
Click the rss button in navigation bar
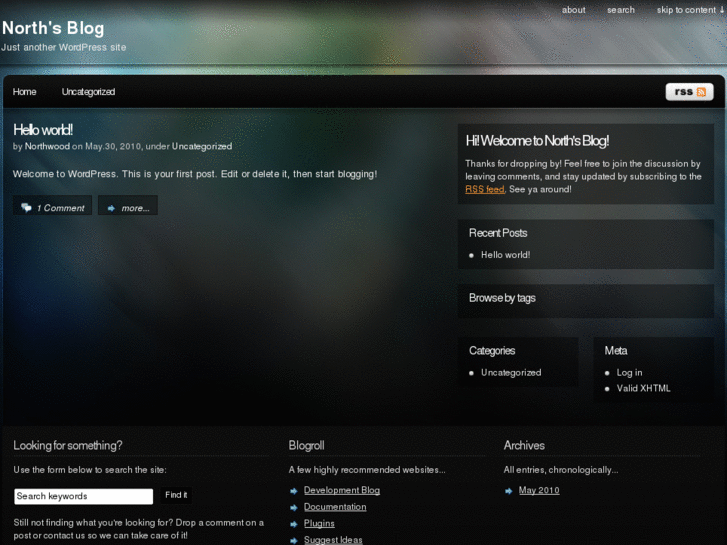coord(689,92)
